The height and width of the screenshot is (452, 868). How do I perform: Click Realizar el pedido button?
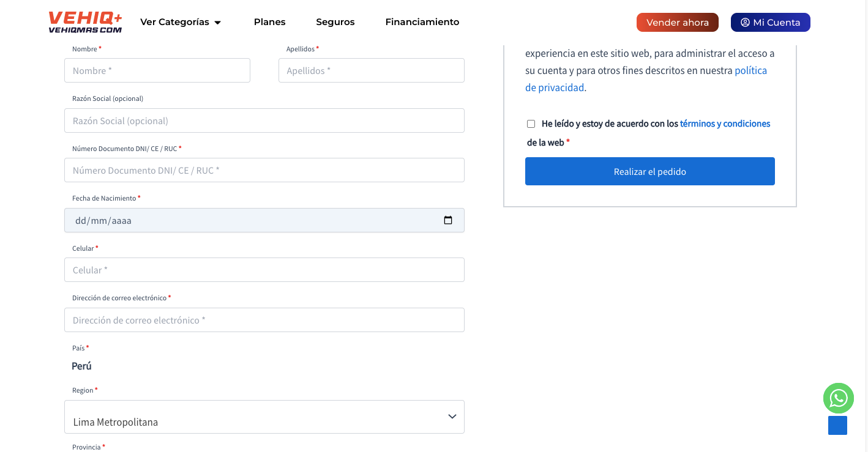(649, 171)
